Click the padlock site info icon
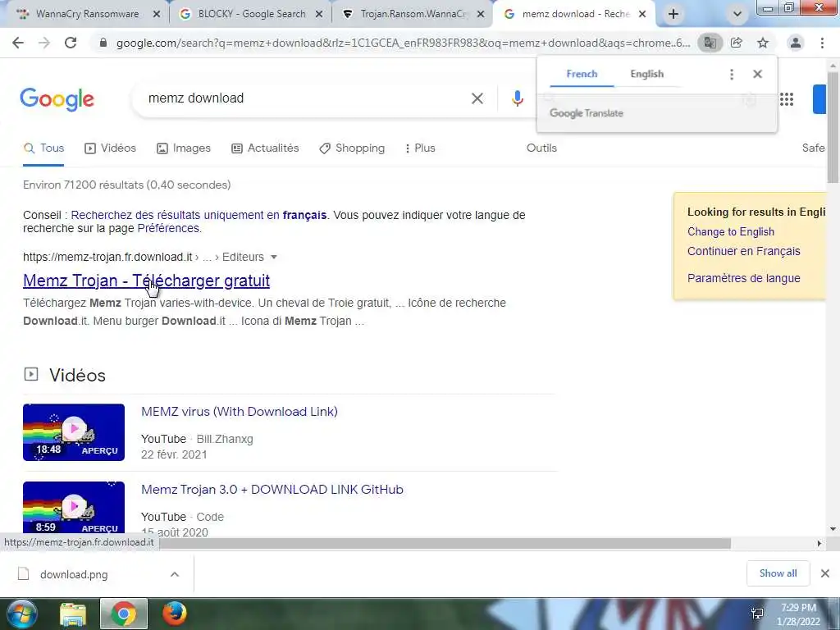 (x=103, y=43)
